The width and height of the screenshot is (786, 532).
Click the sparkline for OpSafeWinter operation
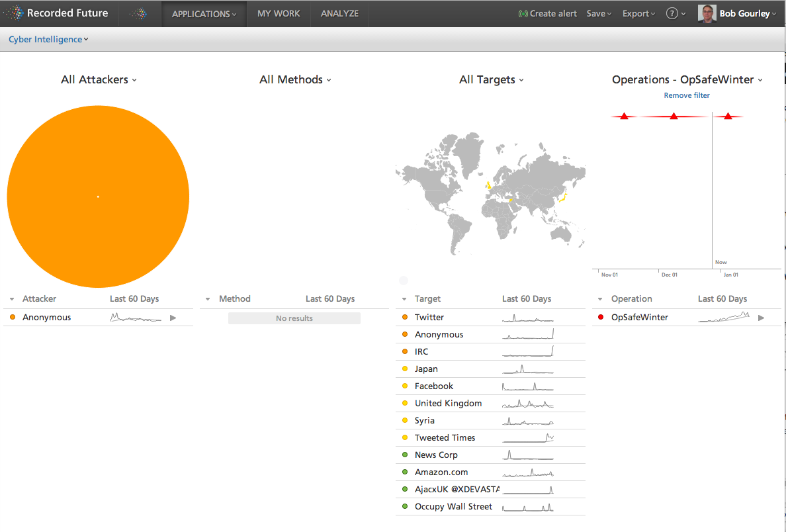click(x=724, y=317)
